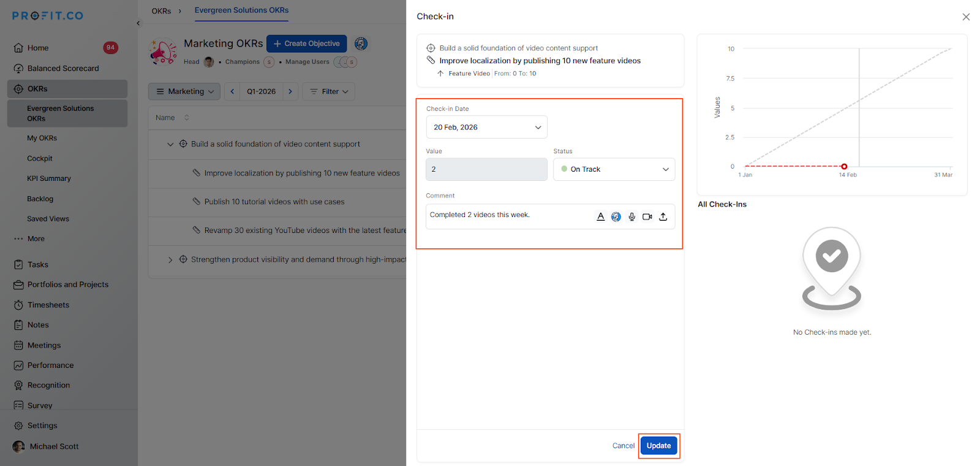Click the globe translate icon in comment box
The image size is (980, 466).
tap(616, 216)
